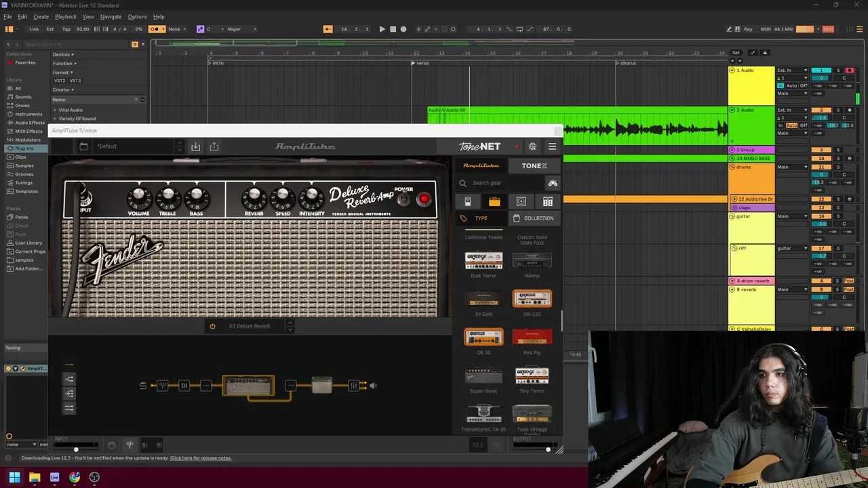Screen dimensions: 868x488
Task: Click the Custom Shop icon beside Search gear
Action: click(553, 183)
